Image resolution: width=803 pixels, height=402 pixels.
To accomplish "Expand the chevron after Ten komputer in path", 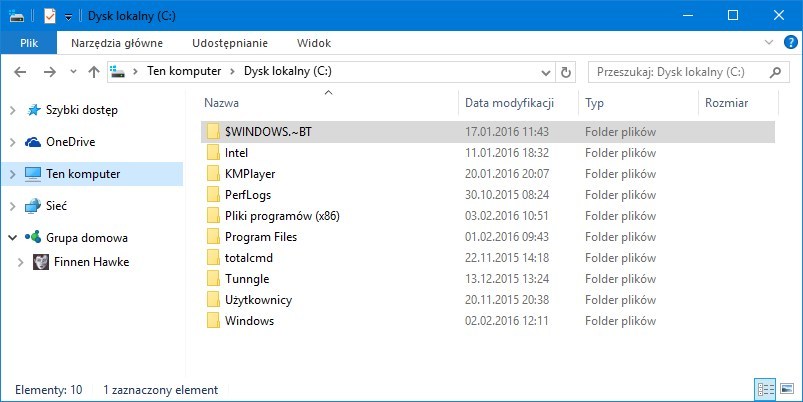I will point(233,72).
